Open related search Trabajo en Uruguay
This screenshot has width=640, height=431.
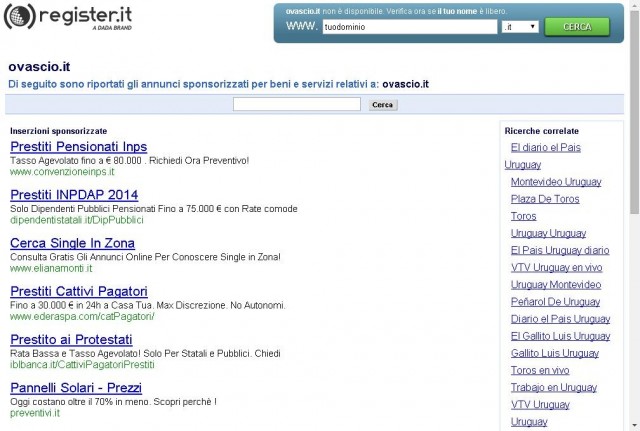point(554,387)
